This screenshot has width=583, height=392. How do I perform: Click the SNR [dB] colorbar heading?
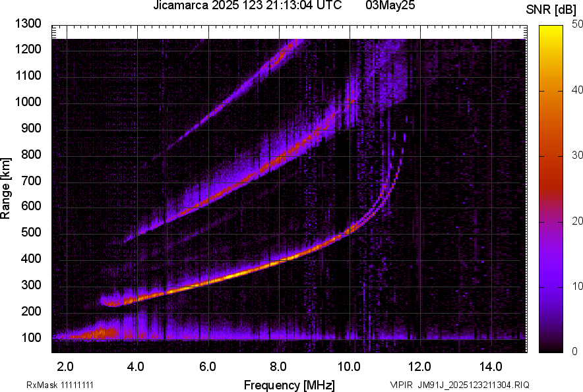pyautogui.click(x=551, y=9)
